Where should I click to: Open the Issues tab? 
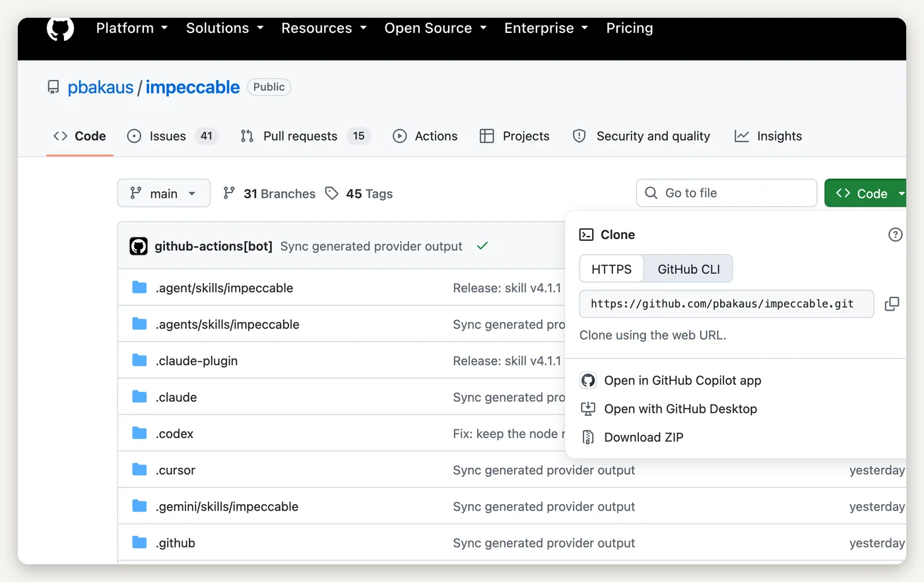coord(172,136)
